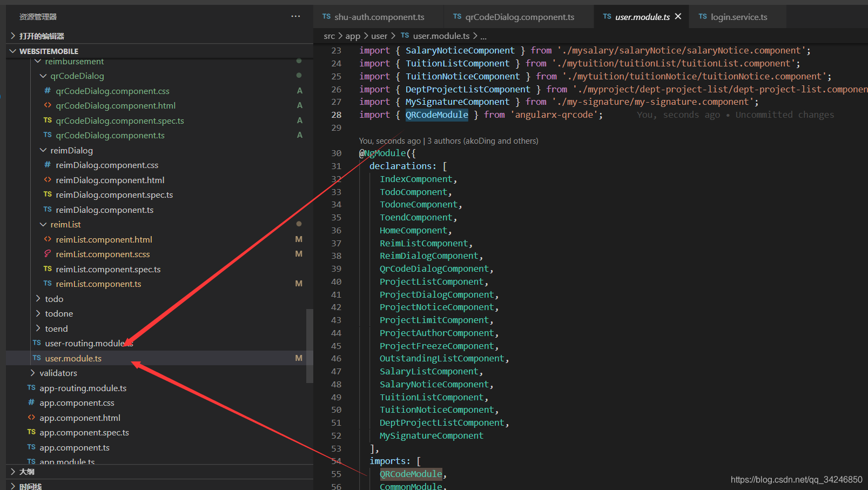Click the TS icon in the breadcrumb bar
Image resolution: width=868 pixels, height=490 pixels.
click(405, 36)
